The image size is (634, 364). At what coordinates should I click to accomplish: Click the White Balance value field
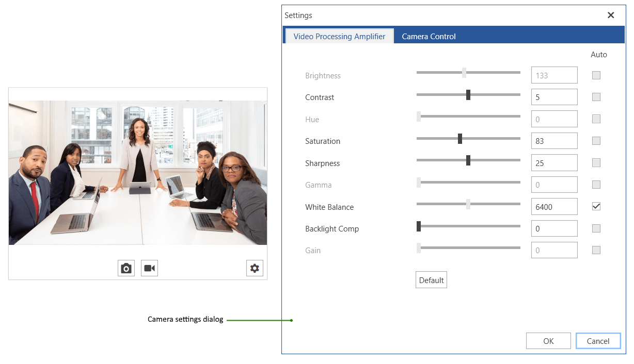point(554,206)
